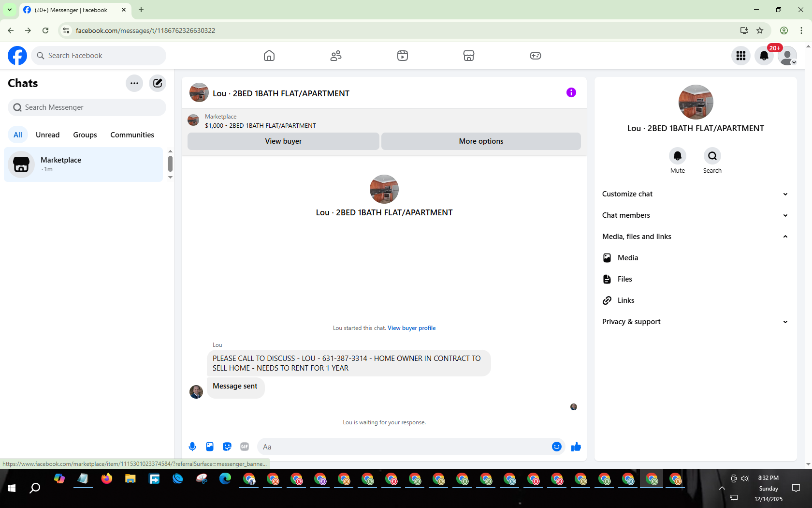Image resolution: width=812 pixels, height=508 pixels.
Task: Expand Customize chat section
Action: [696, 194]
